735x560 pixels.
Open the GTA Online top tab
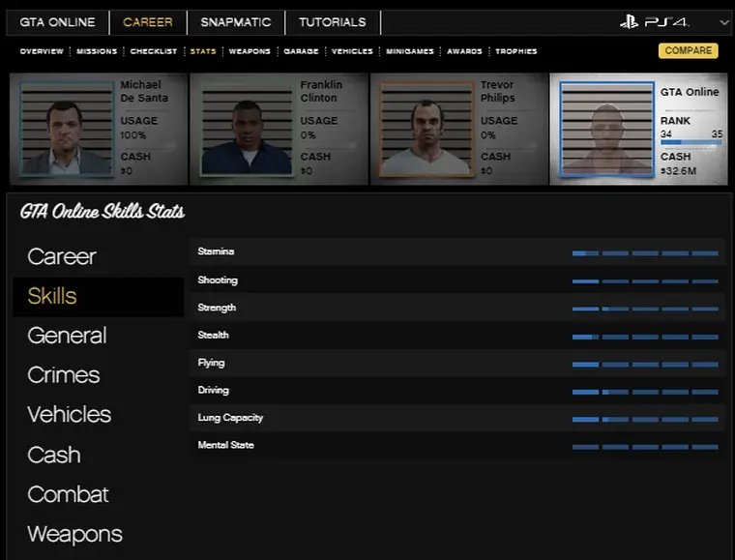tap(57, 22)
